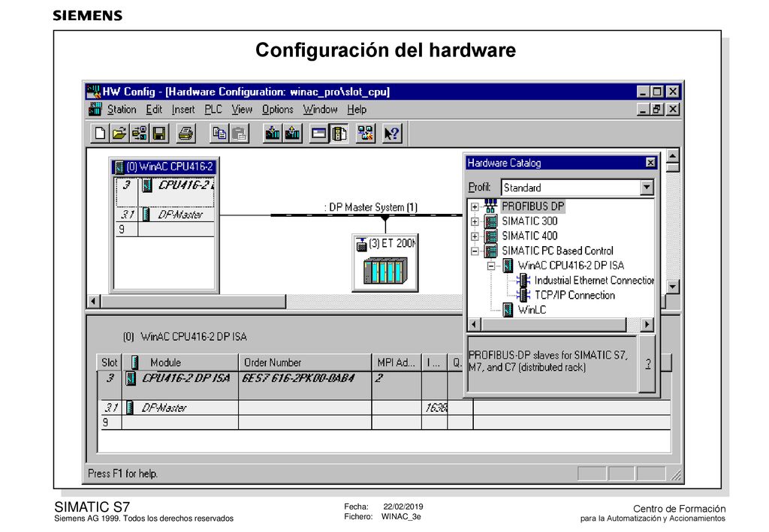The image size is (769, 532).
Task: Collapse WinAC CPU416-2 DP ISA node
Action: (x=490, y=266)
